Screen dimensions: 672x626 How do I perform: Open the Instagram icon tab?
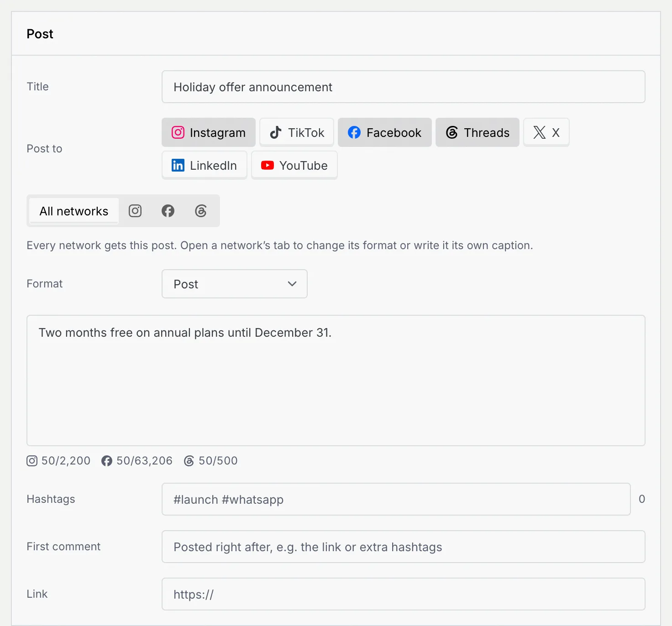135,211
